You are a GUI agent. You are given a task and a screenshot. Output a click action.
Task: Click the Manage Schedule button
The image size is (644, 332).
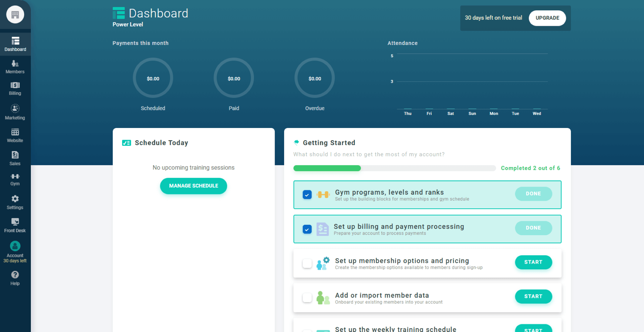click(194, 186)
